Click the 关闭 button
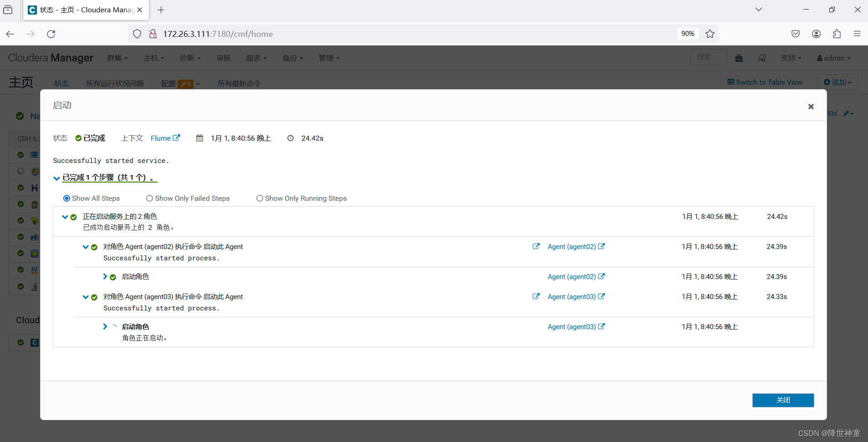 783,400
